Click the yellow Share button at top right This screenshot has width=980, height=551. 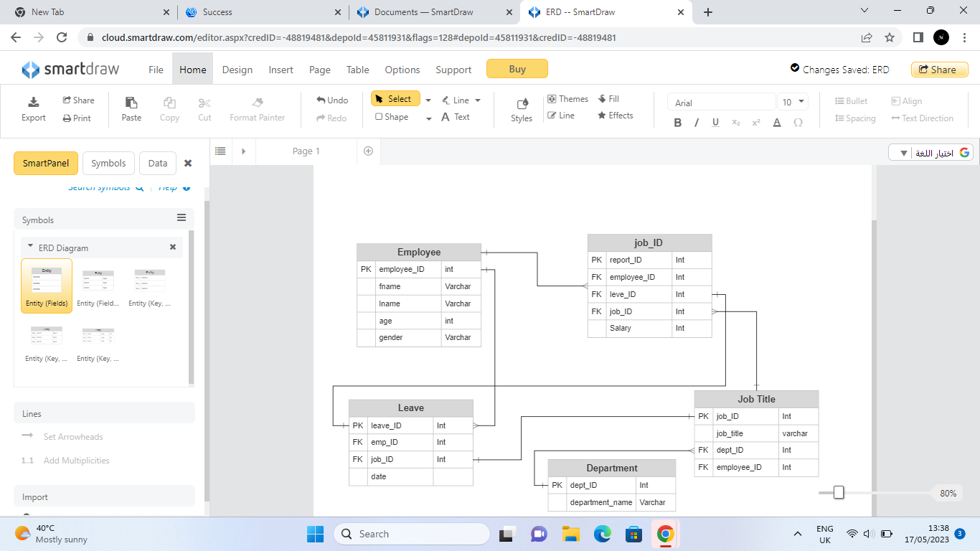[940, 70]
